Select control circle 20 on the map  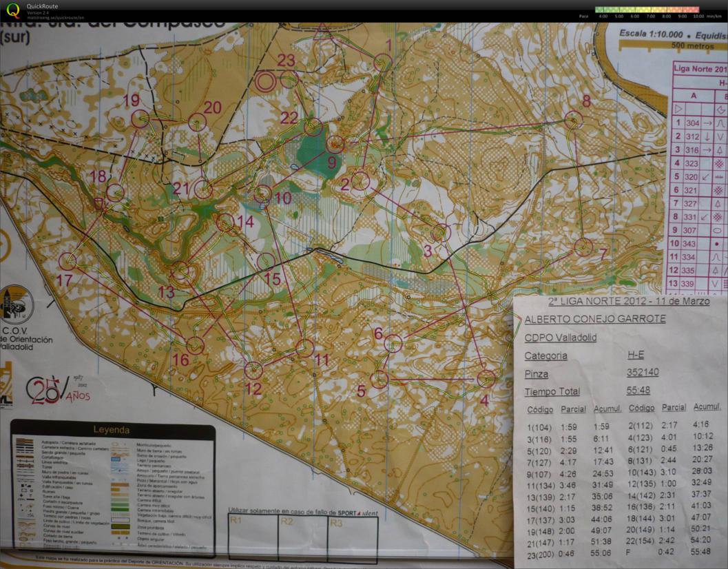pos(196,122)
